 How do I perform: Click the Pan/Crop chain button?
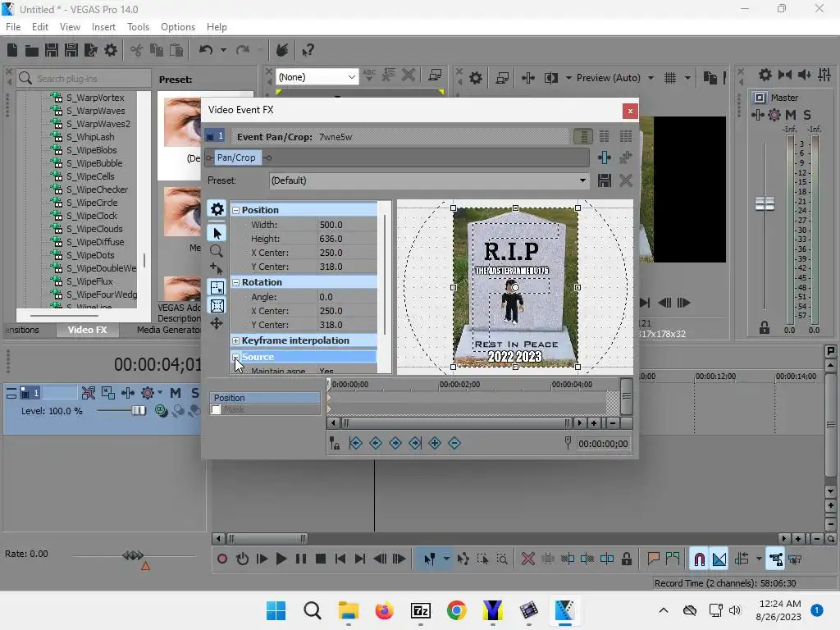click(x=236, y=157)
